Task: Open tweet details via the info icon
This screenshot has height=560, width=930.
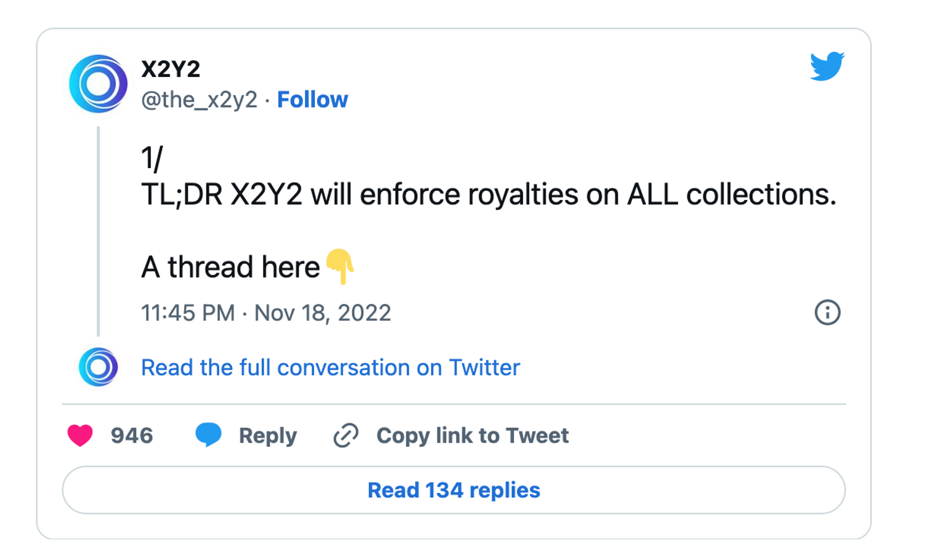Action: [828, 313]
